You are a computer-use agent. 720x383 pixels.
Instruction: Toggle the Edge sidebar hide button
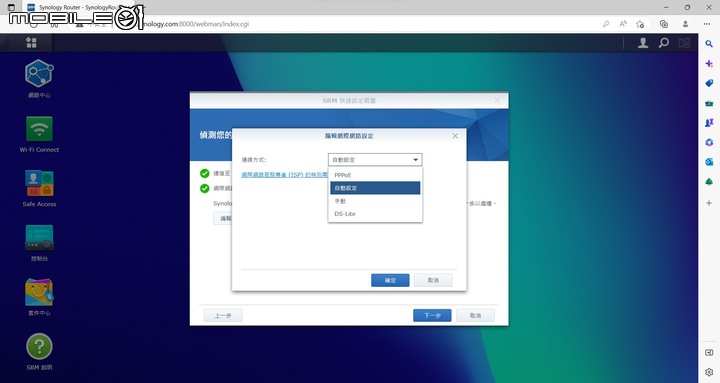coord(709,352)
